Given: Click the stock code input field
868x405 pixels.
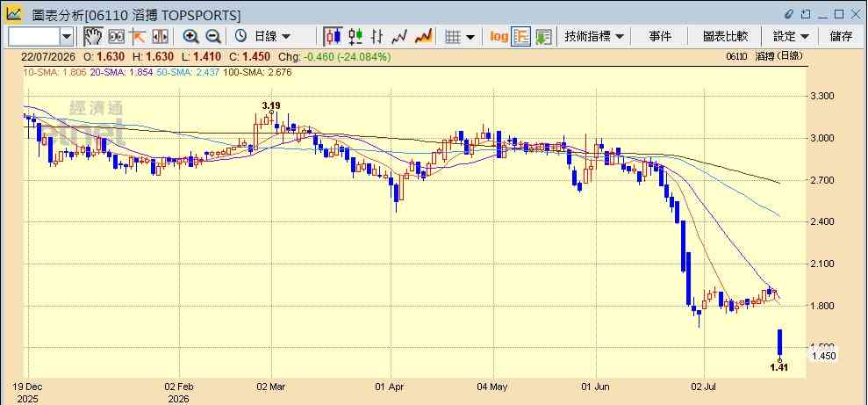Looking at the screenshot, I should click(33, 37).
